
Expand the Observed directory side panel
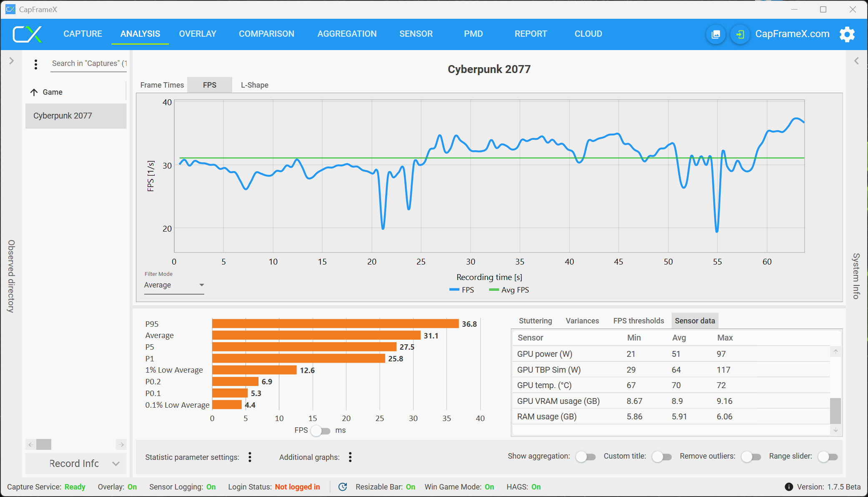(12, 61)
